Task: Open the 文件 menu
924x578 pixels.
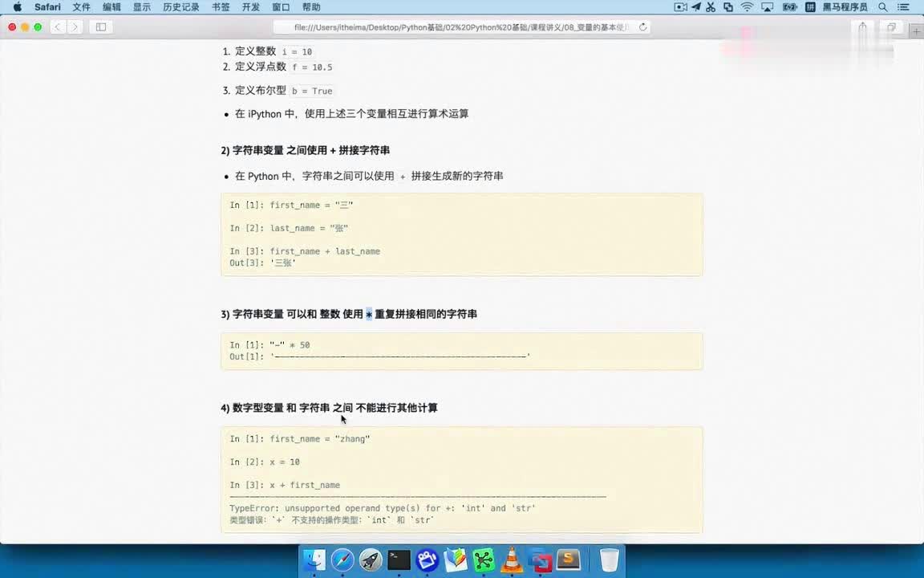Action: click(x=81, y=7)
